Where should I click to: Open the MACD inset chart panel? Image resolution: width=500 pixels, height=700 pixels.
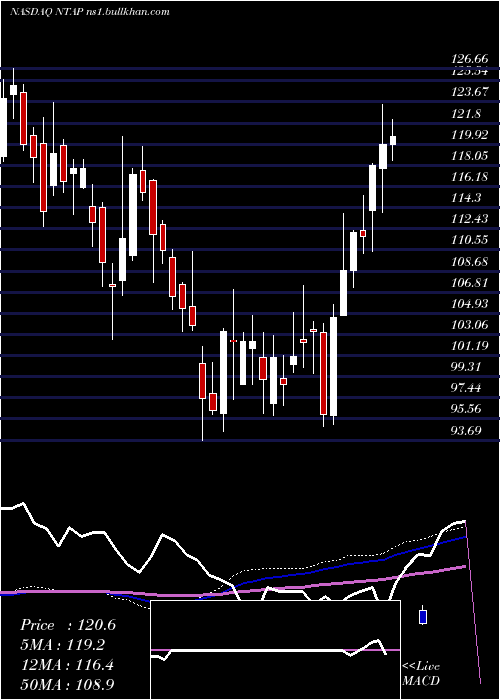coord(275,650)
